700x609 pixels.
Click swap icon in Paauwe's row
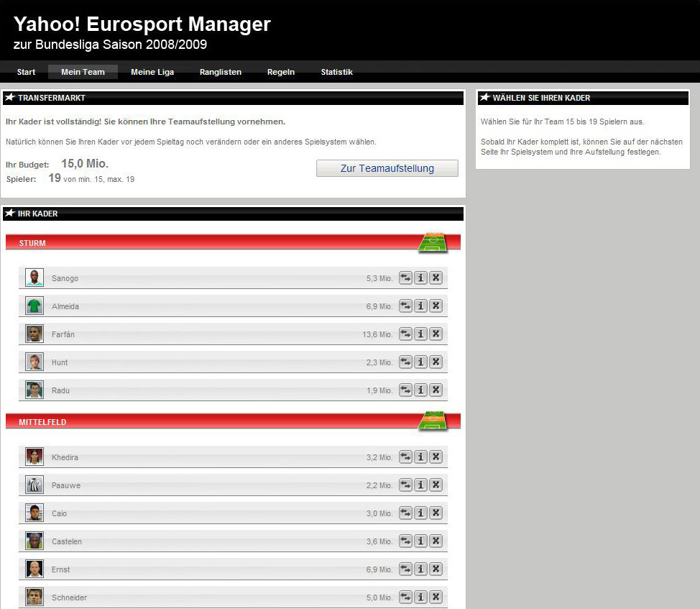[x=405, y=485]
